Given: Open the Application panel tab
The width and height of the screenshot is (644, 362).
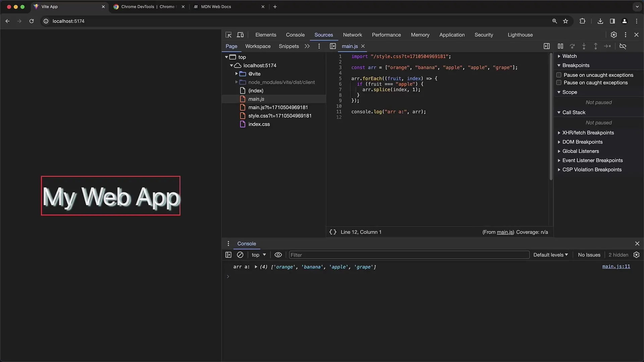Looking at the screenshot, I should click(x=452, y=35).
